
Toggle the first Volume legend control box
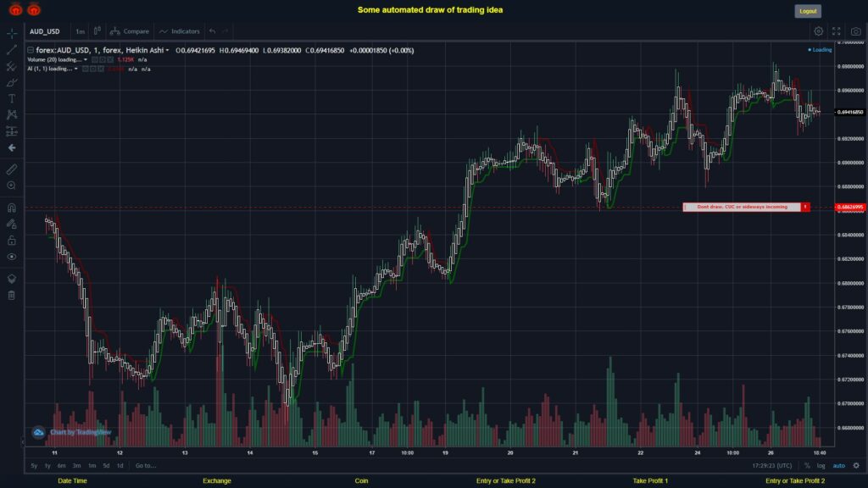95,60
